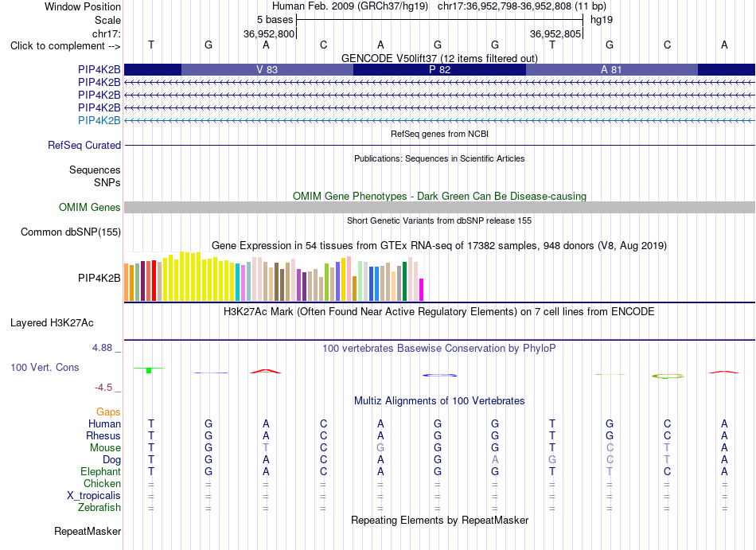Screen dimensions: 756x550
Task: Open 'Repeating Elements by RepeatMasker' title
Action: (x=439, y=521)
